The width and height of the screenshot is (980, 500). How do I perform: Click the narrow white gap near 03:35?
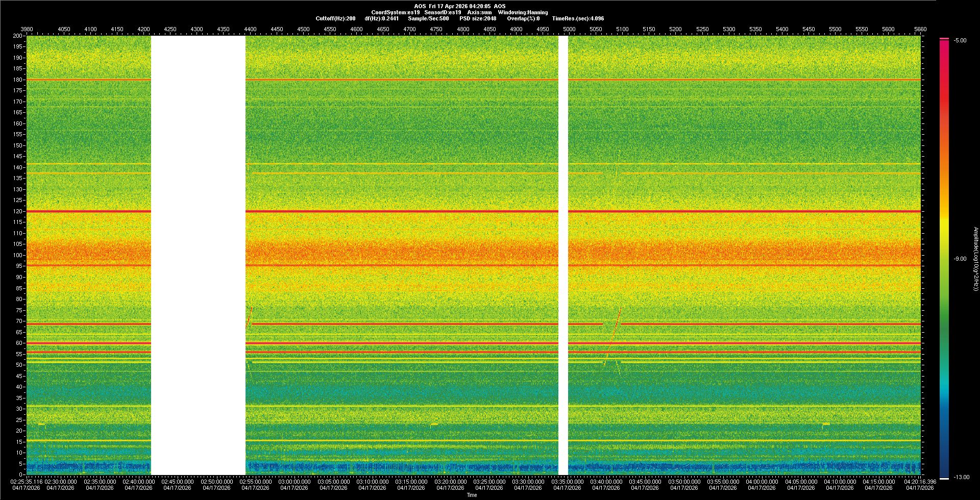(563, 255)
